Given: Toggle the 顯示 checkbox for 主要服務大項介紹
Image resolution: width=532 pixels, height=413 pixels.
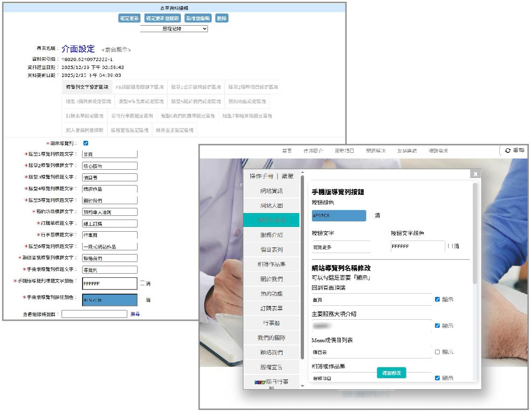Looking at the screenshot, I should coord(437,325).
